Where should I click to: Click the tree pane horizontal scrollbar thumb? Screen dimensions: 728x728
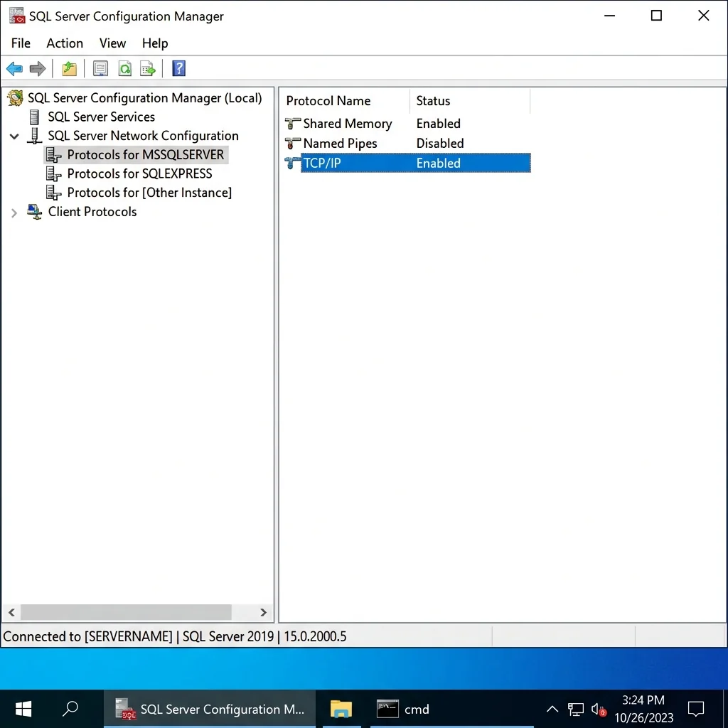pyautogui.click(x=126, y=612)
